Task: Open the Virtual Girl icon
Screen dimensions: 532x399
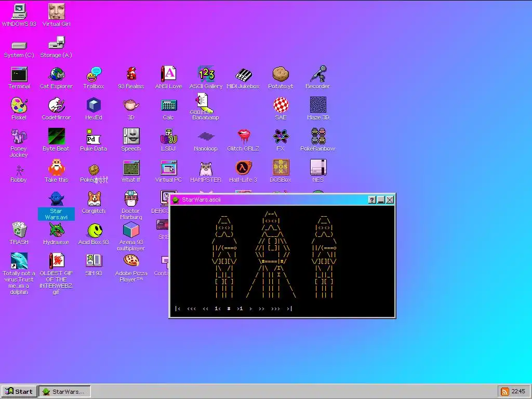Action: [x=56, y=15]
